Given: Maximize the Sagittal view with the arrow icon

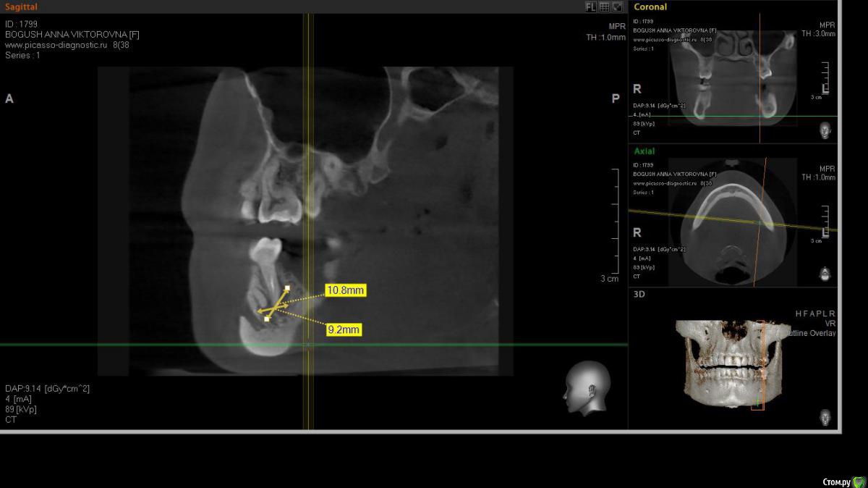Looking at the screenshot, I should pyautogui.click(x=617, y=7).
